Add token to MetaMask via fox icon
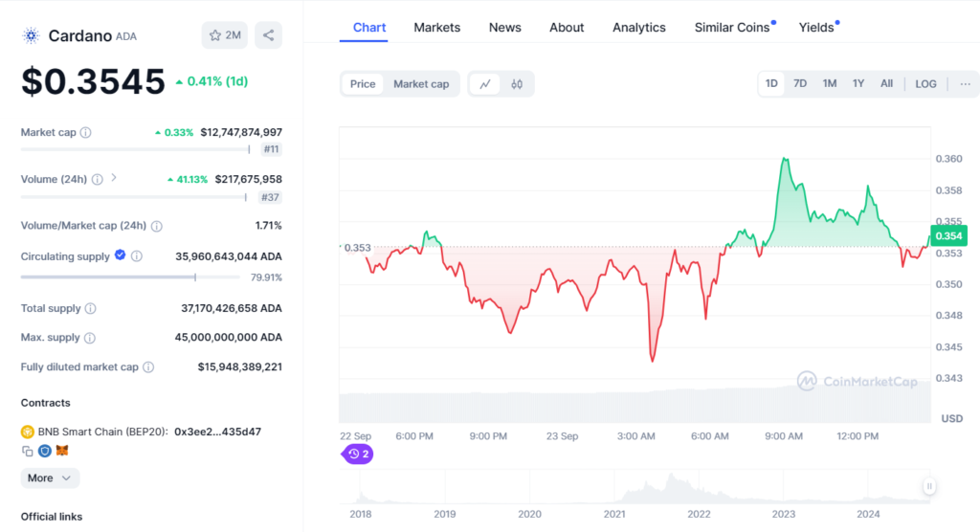Image resolution: width=980 pixels, height=532 pixels. 62,450
